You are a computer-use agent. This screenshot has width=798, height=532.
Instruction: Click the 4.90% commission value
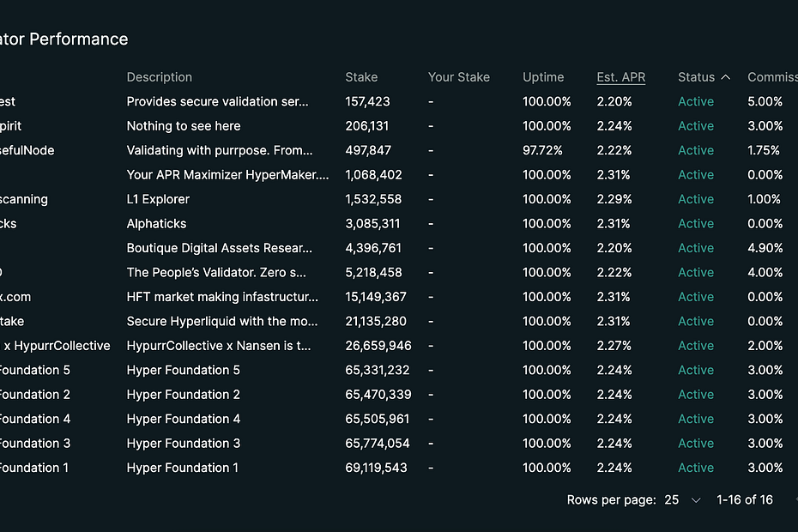(x=765, y=249)
